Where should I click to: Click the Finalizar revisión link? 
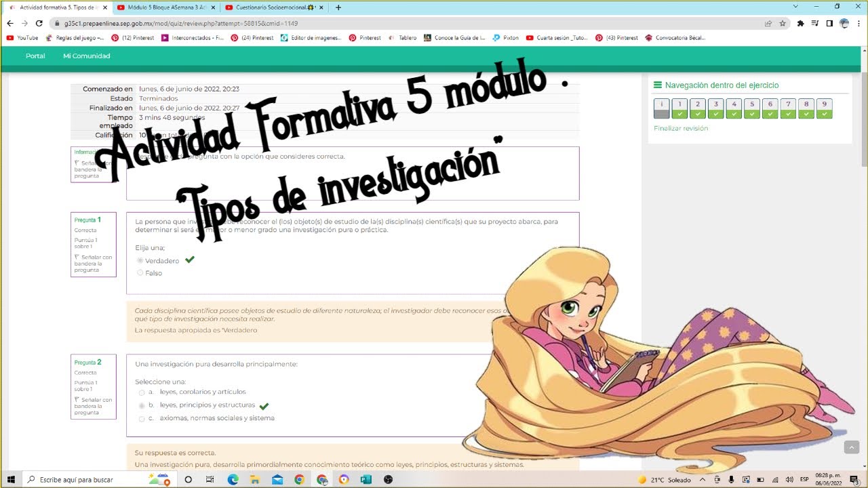pos(681,128)
